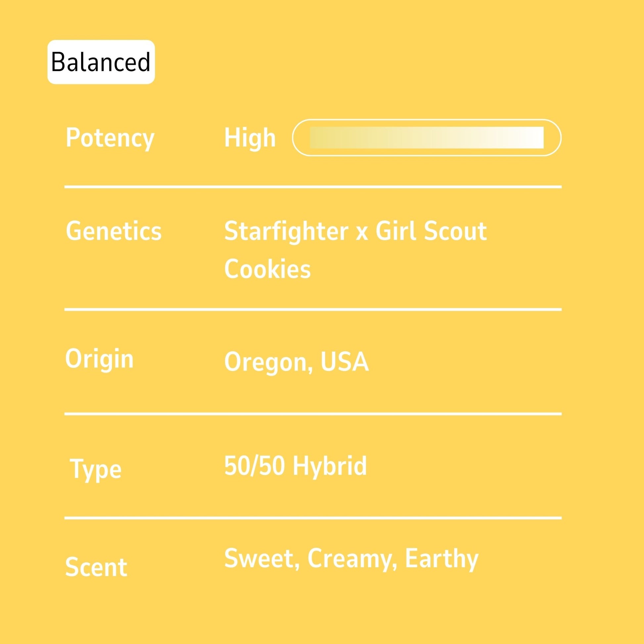Select the Origin label
Image resolution: width=644 pixels, height=644 pixels.
click(x=99, y=359)
